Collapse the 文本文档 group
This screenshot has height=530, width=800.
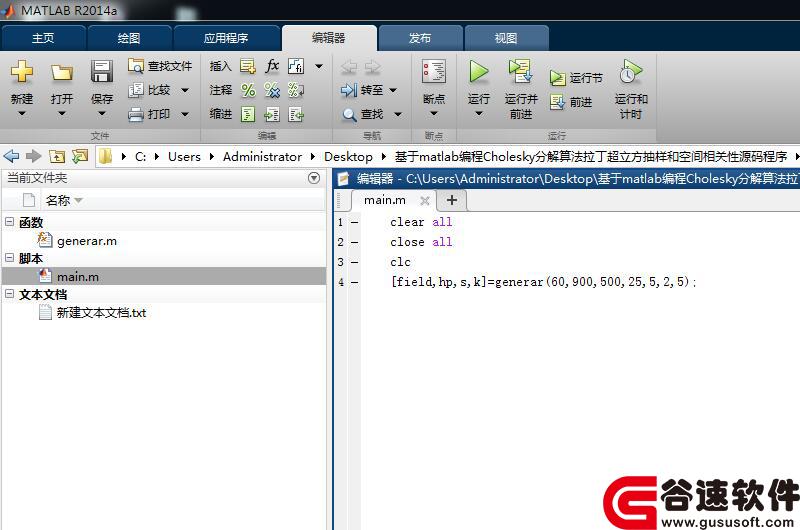point(9,294)
